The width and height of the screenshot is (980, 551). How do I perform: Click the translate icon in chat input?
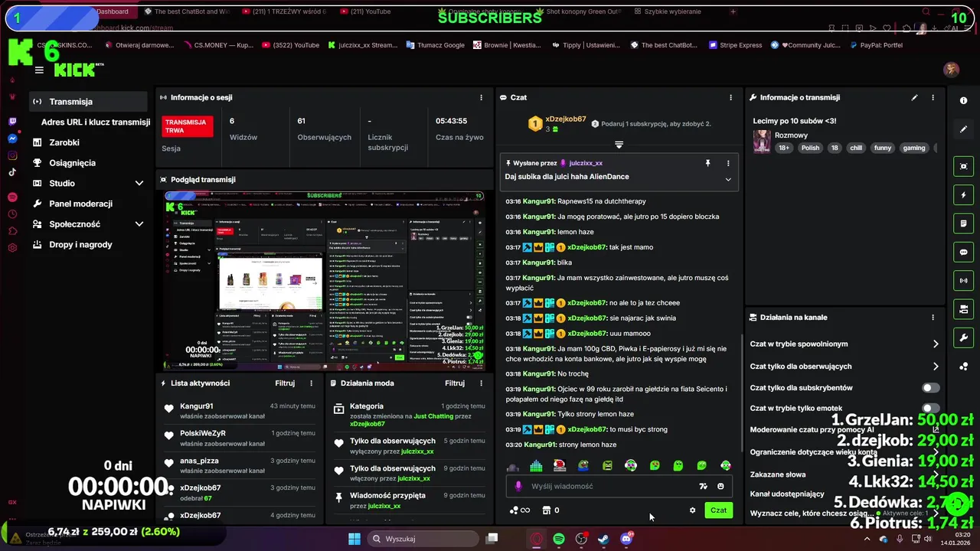[x=703, y=486]
